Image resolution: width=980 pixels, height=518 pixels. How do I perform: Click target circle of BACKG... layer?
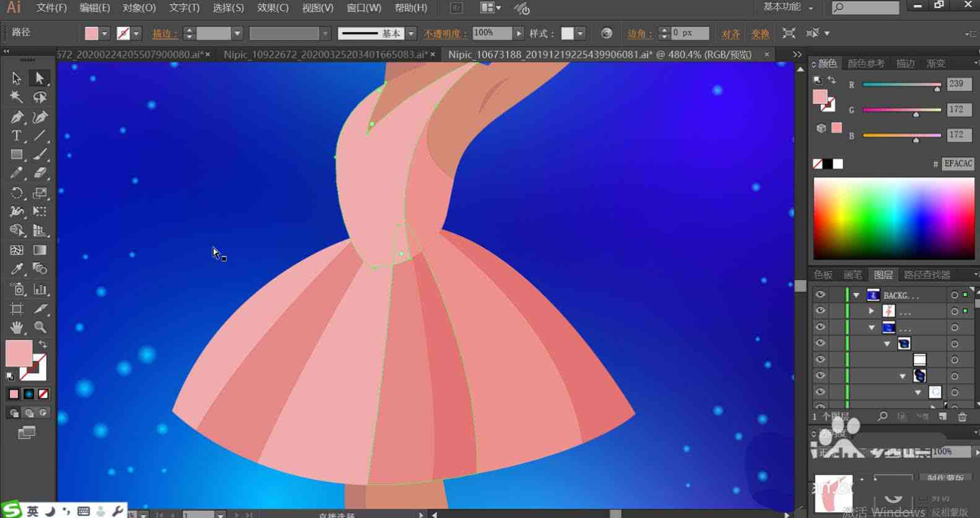pos(955,295)
